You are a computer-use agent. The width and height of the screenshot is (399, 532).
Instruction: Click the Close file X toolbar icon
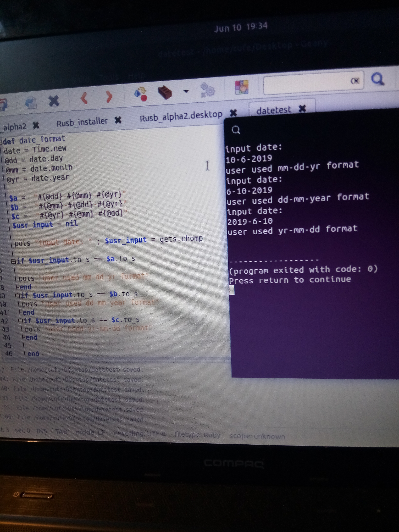(54, 101)
